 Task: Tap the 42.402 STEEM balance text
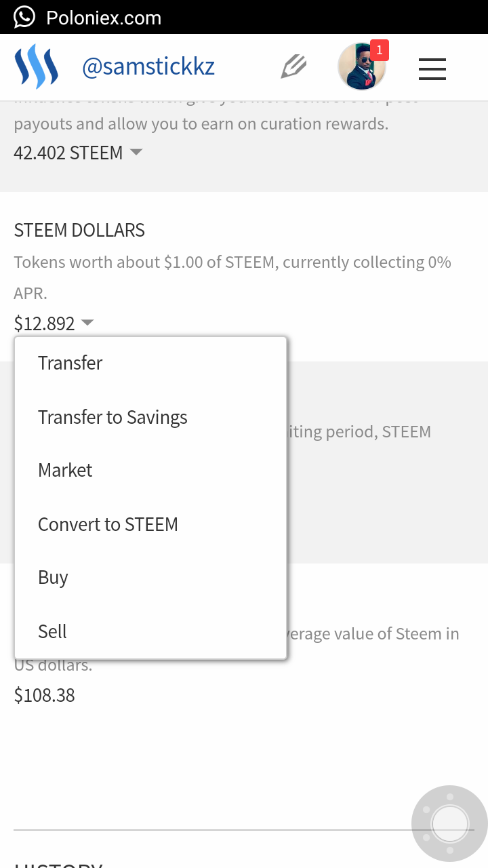tap(68, 153)
